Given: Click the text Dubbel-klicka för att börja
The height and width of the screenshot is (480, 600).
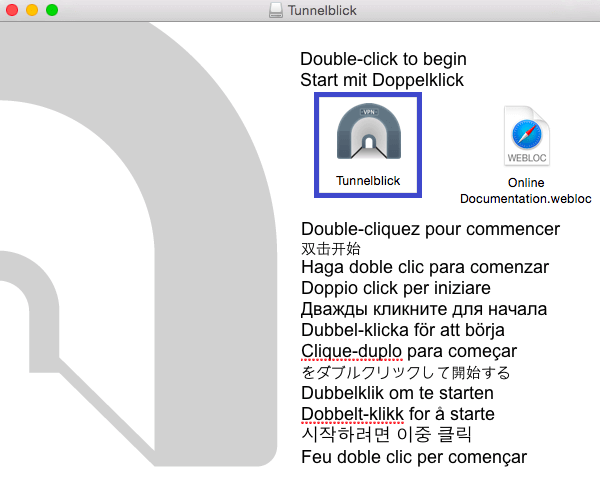Looking at the screenshot, I should [403, 330].
